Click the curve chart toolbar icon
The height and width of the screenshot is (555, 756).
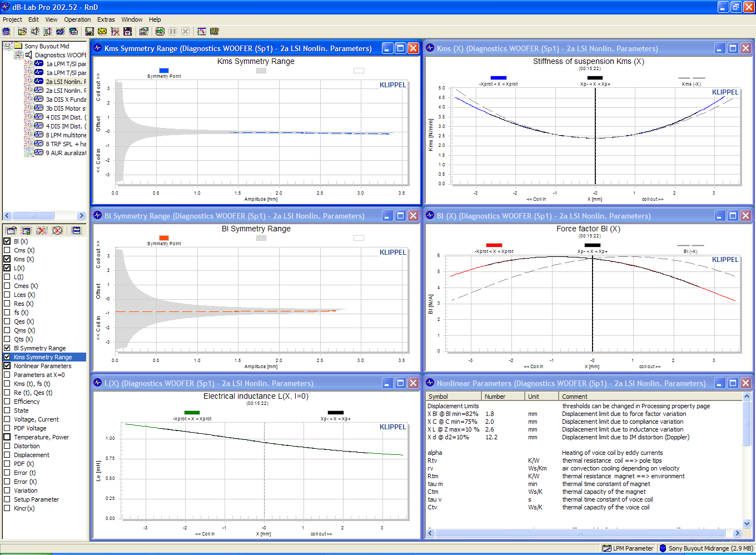click(202, 31)
